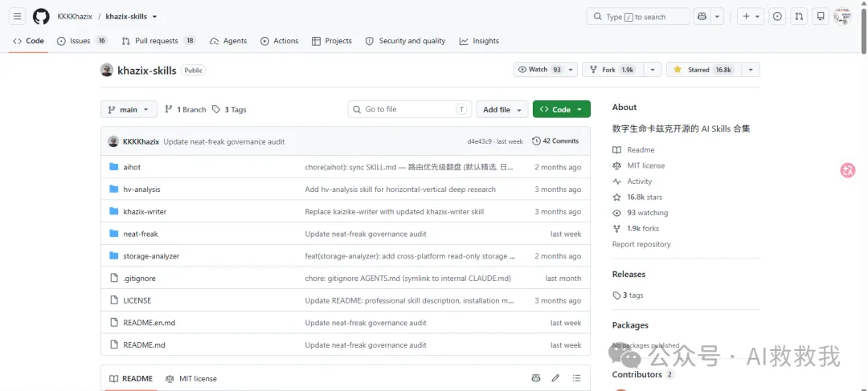The image size is (868, 391).
Task: Click the GitHub logo home icon
Action: 41,17
